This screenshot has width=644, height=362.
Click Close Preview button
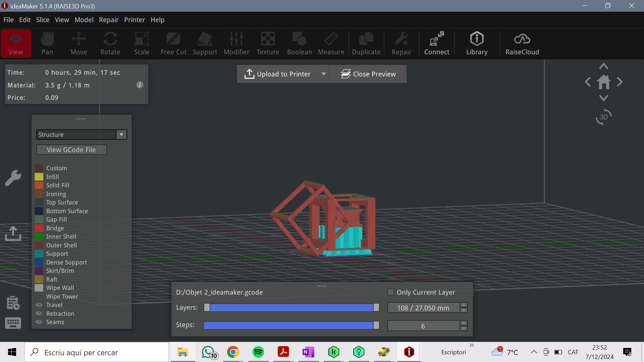(368, 74)
